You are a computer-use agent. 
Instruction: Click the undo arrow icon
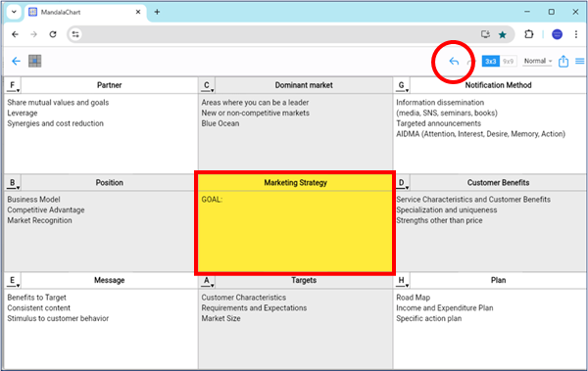(454, 61)
